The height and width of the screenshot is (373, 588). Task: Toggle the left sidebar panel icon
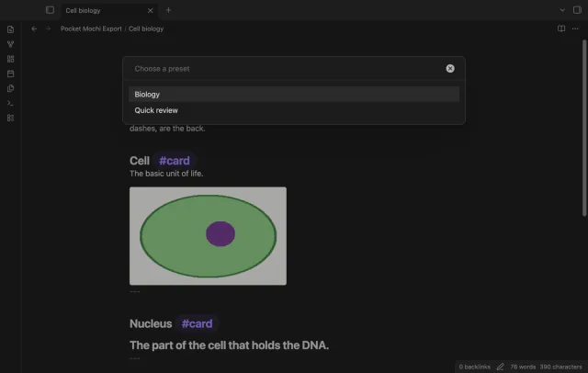50,10
